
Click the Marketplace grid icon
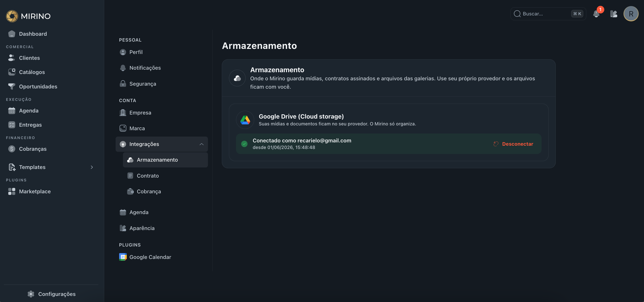[x=12, y=191]
